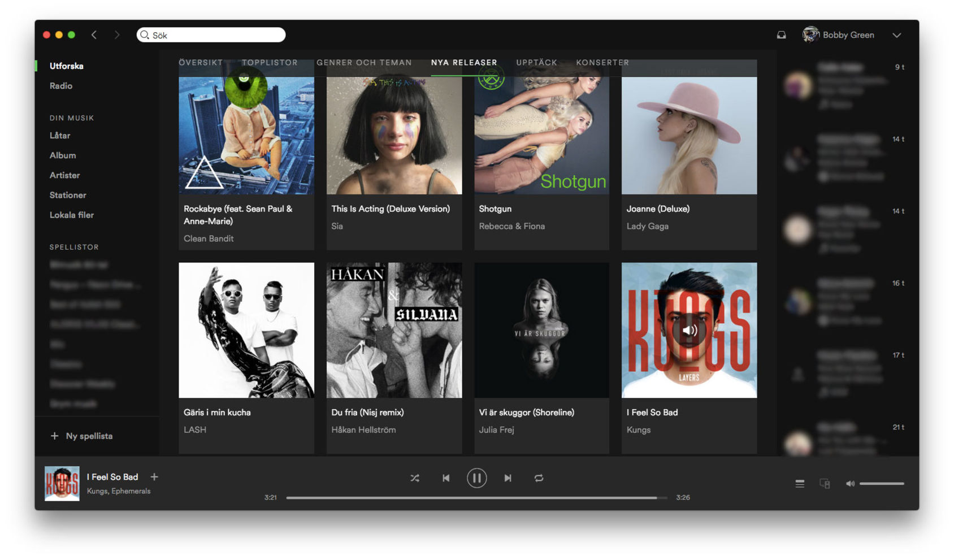Open This Is Acting (Deluxe Version) title
Viewport: 954px width, 560px height.
(391, 209)
